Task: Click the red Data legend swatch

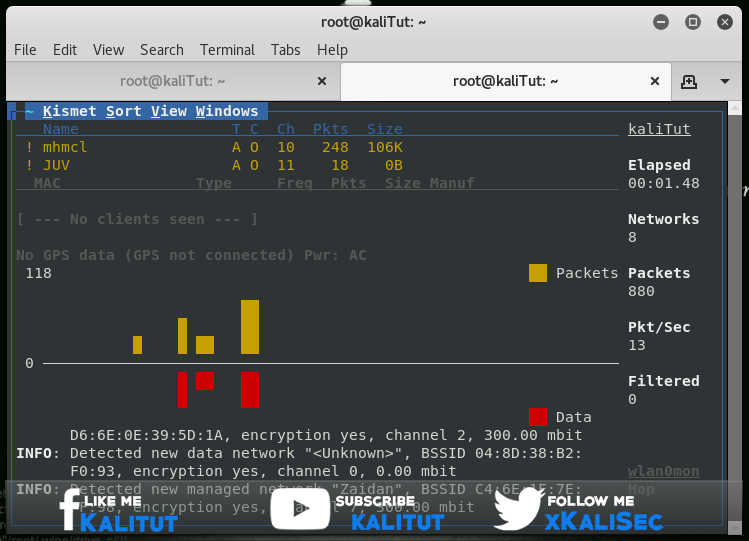Action: (538, 417)
